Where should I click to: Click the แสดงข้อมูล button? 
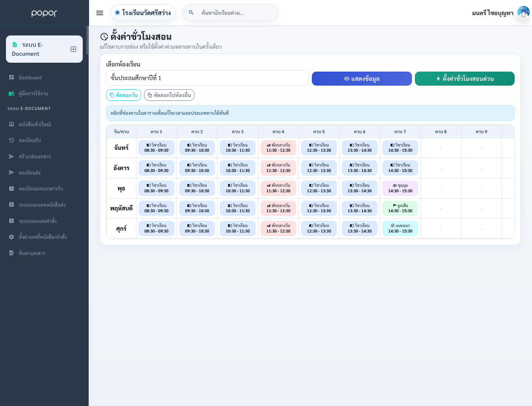[x=362, y=79]
